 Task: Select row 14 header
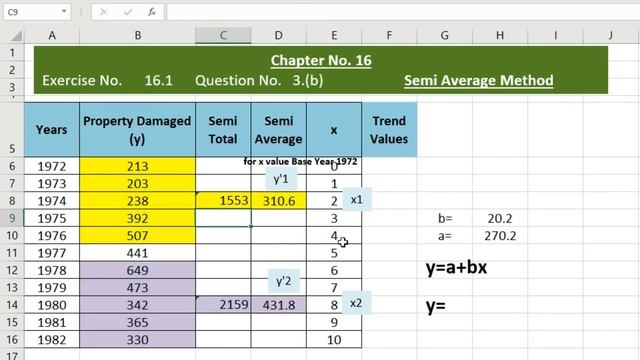click(x=12, y=305)
